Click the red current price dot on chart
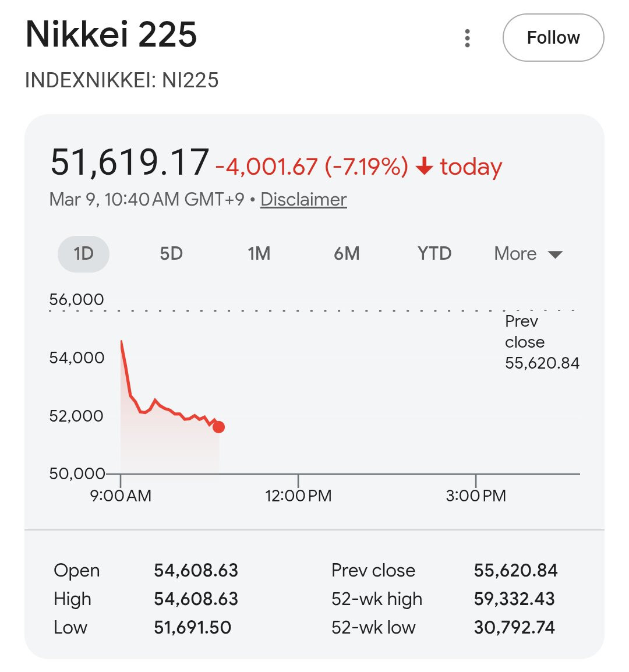The width and height of the screenshot is (629, 672). coord(218,427)
